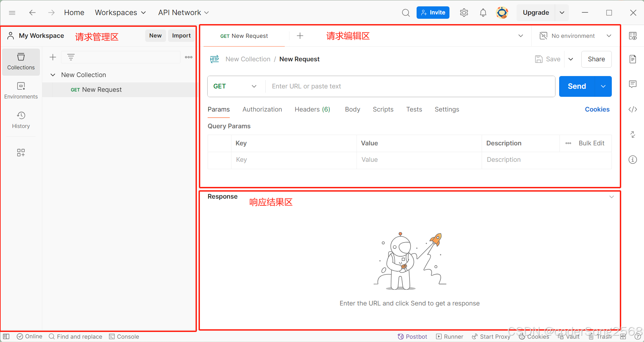Open the Workspaces dropdown
This screenshot has width=644, height=342.
[x=120, y=13]
